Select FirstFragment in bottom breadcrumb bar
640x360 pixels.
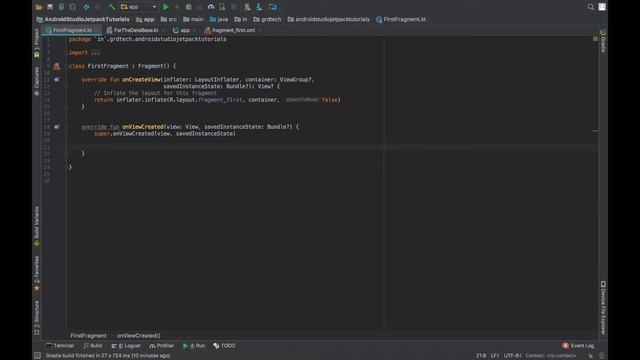click(88, 336)
